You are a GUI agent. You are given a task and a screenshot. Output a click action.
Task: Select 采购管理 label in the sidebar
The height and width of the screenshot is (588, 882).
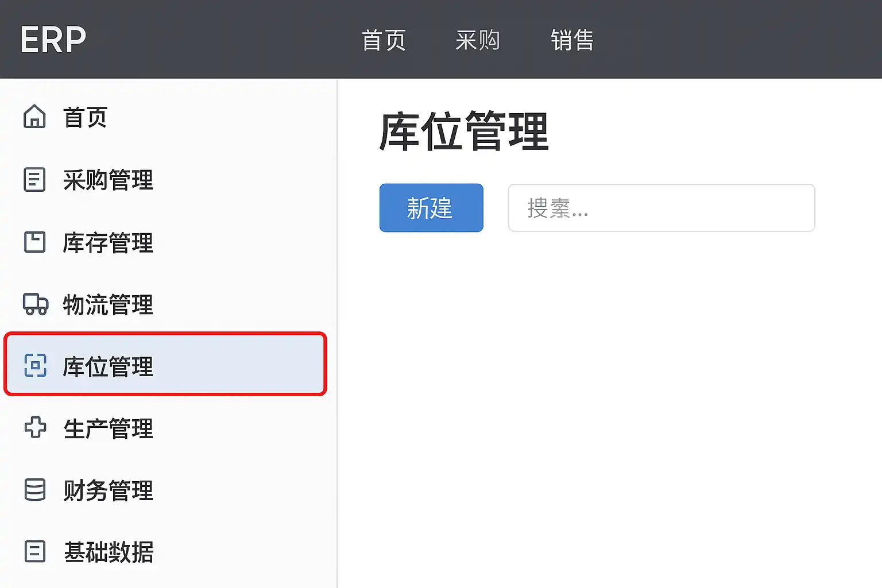point(108,180)
